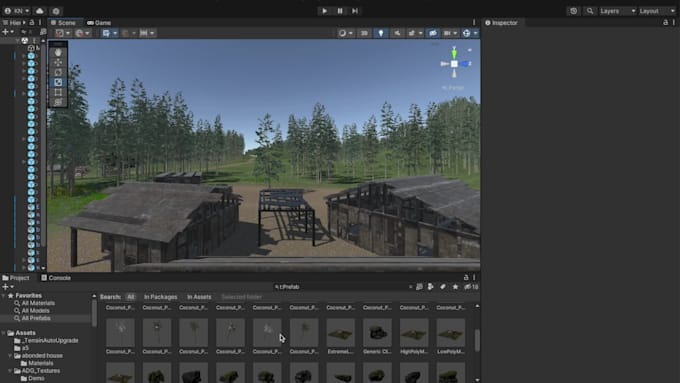
Task: Select the Rect transform tool
Action: pos(58,92)
